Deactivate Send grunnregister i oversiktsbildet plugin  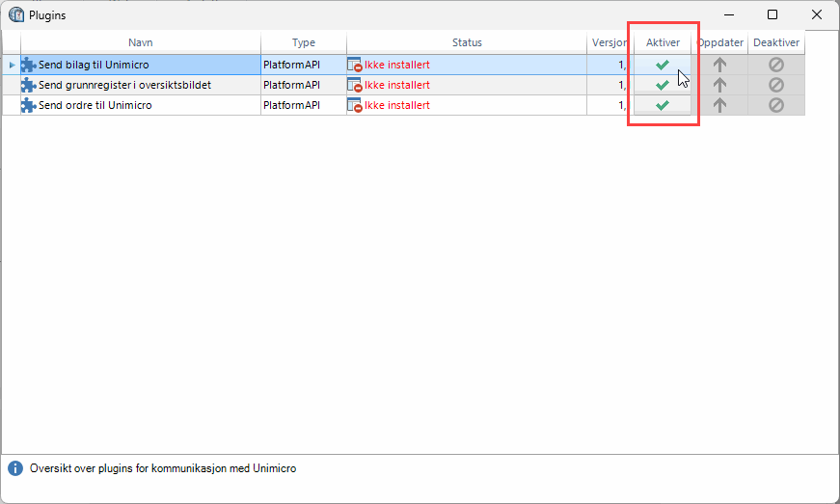pos(775,85)
